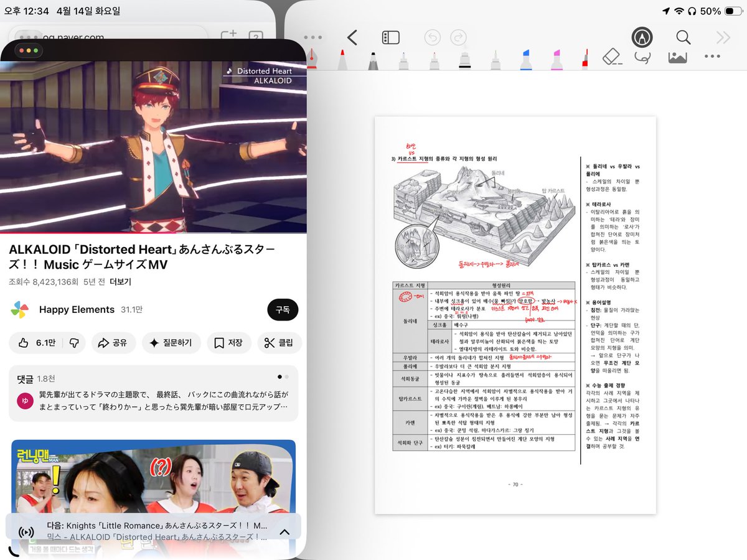Viewport: 747px width, 560px height.
Task: Select the thick black marker
Action: 464,59
